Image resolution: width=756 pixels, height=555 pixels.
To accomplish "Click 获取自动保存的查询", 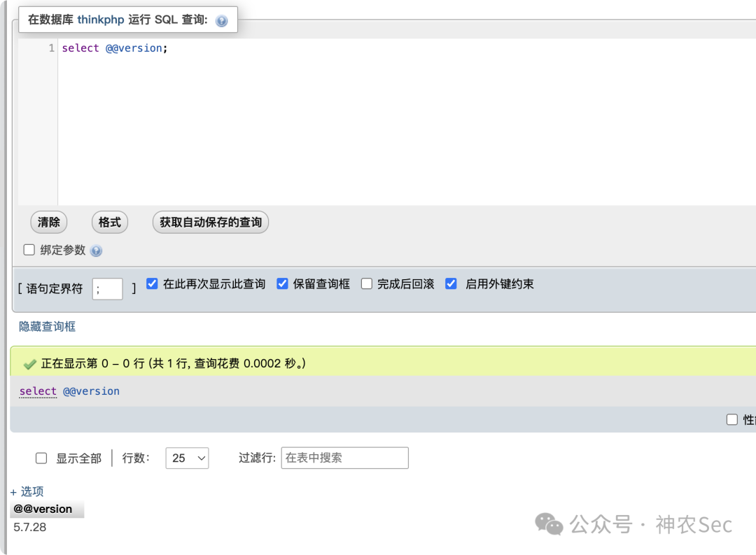I will tap(210, 222).
